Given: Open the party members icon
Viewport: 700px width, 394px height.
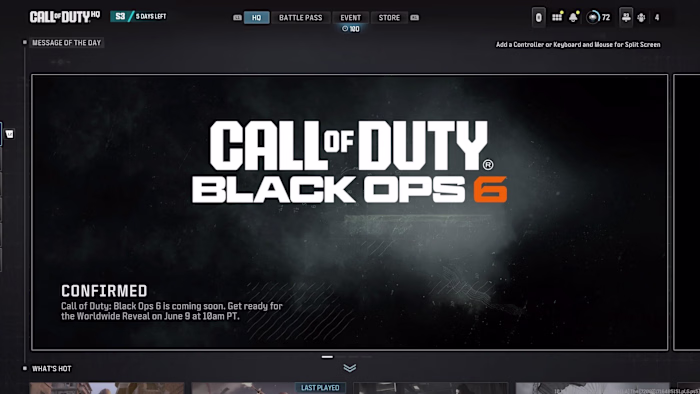Looking at the screenshot, I should coord(641,17).
